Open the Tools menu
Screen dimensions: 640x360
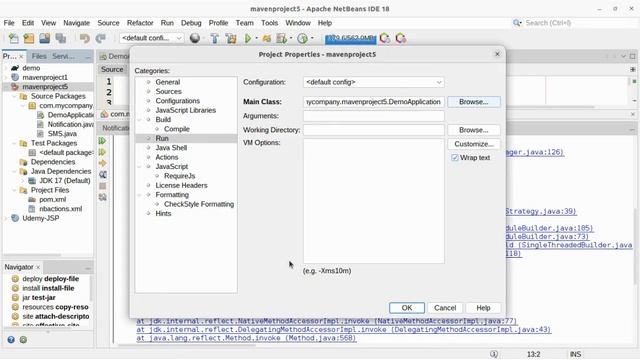(269, 23)
